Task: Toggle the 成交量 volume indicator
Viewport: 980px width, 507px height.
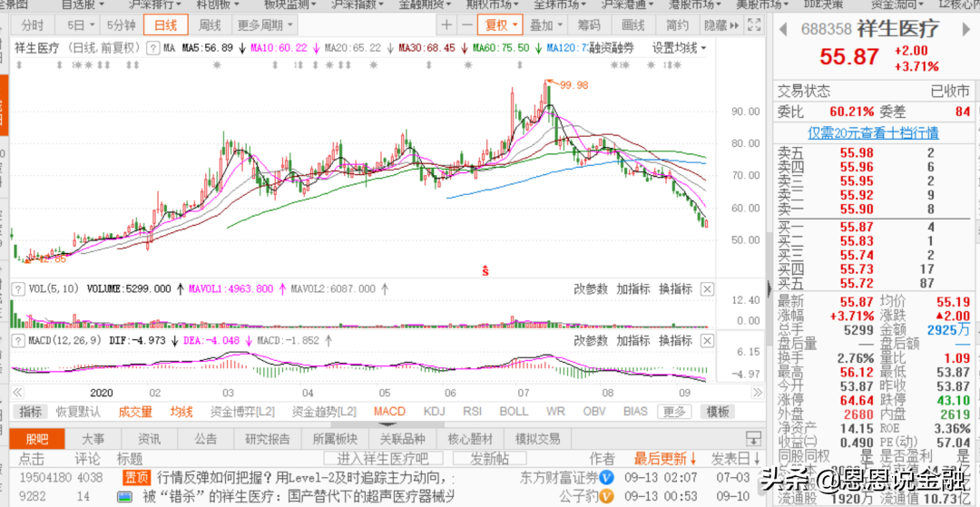Action: [135, 412]
